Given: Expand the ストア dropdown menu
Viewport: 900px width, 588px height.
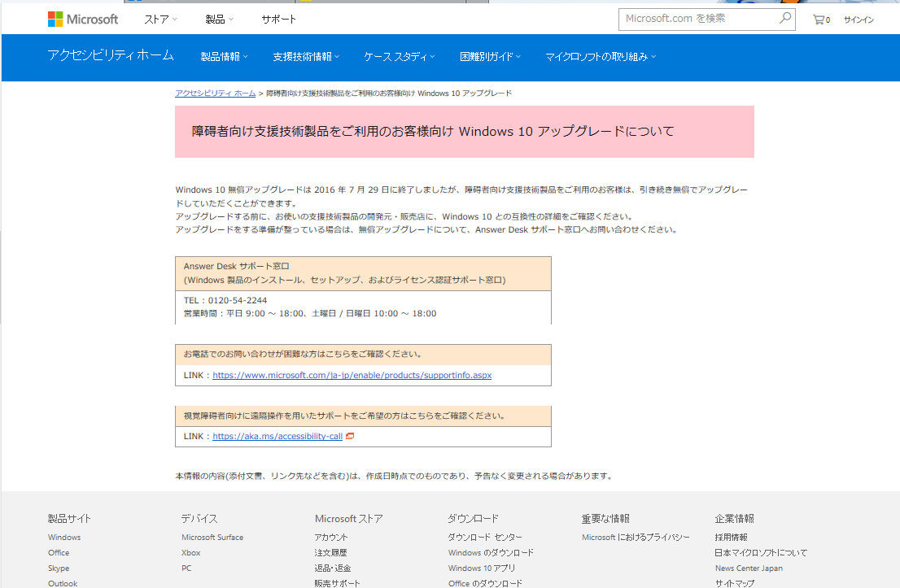Looking at the screenshot, I should click(x=160, y=20).
